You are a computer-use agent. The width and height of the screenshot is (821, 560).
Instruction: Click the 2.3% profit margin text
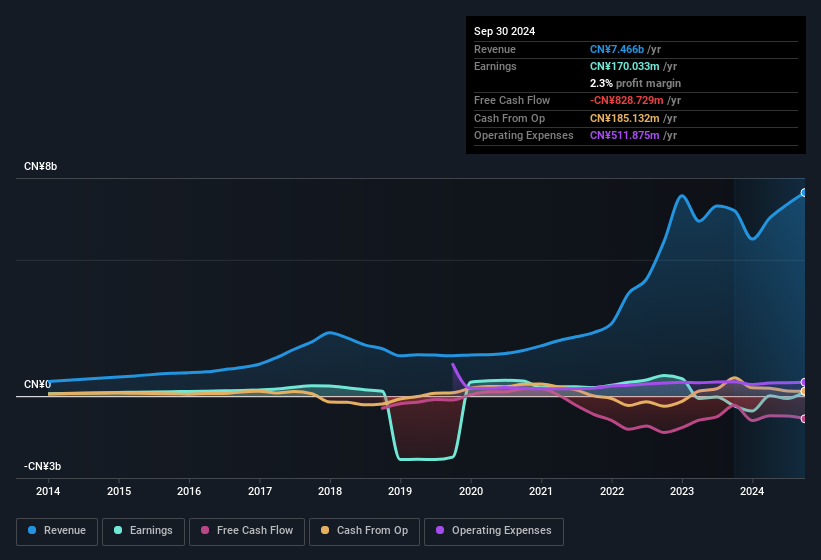click(x=635, y=83)
